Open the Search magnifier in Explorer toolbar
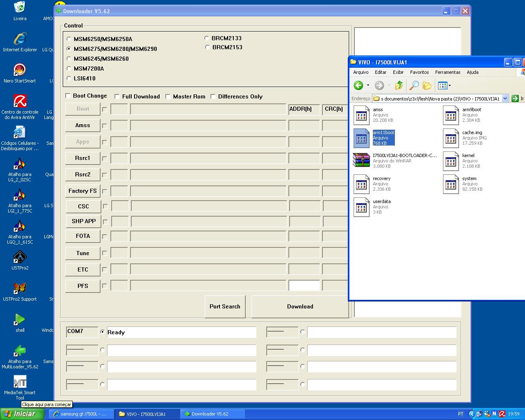Viewport: 525px width, 420px height. [x=414, y=85]
